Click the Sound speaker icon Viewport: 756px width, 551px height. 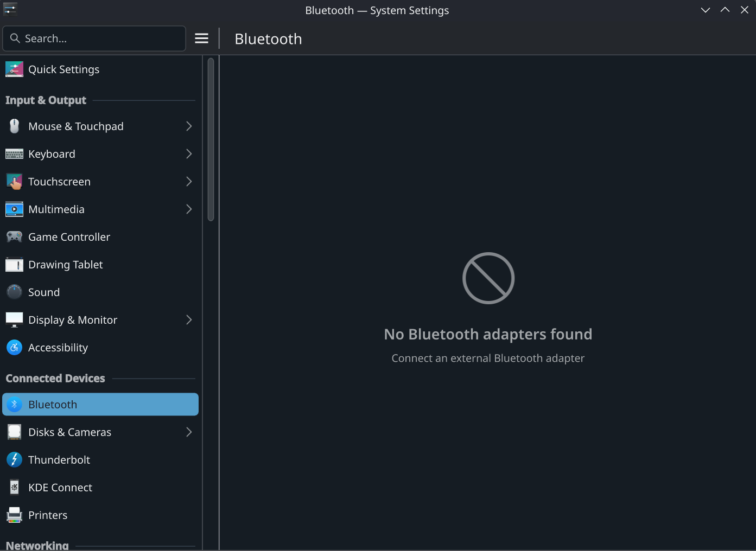14,292
